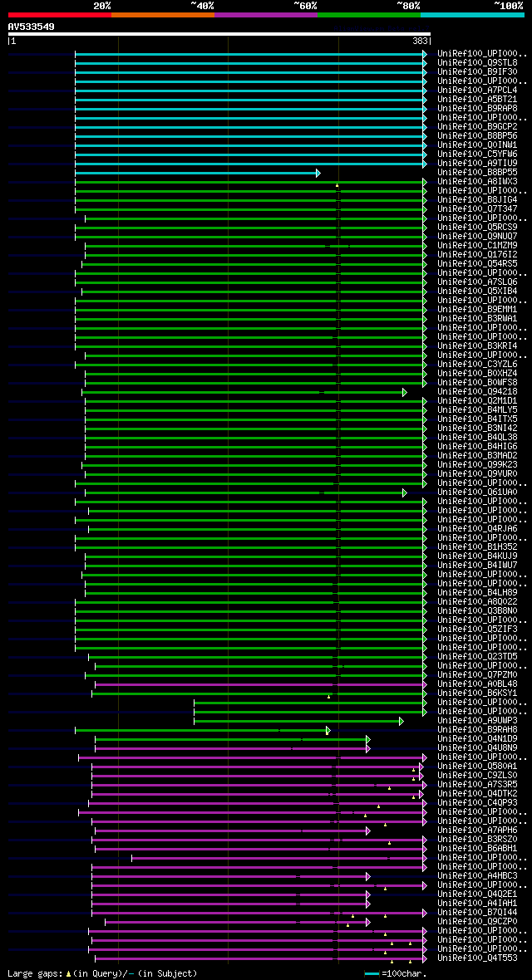
Task: Click the UniRef100_B3RWA1 label
Action: [x=477, y=319]
